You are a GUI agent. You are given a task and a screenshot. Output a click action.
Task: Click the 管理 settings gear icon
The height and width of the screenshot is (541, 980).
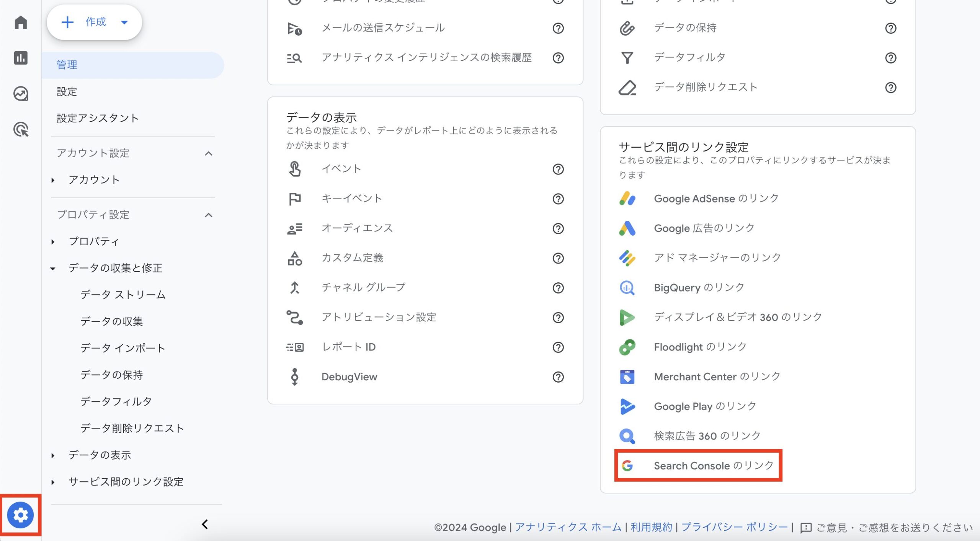coord(20,515)
